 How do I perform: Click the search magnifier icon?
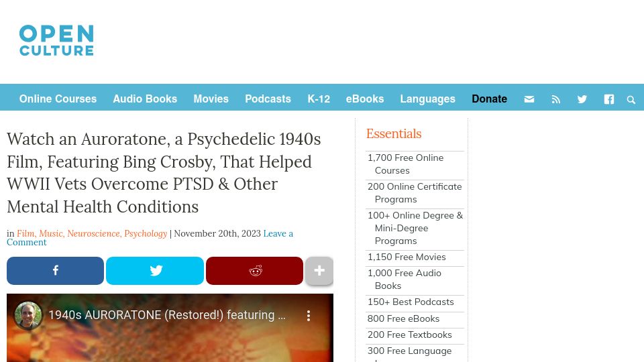coord(631,100)
